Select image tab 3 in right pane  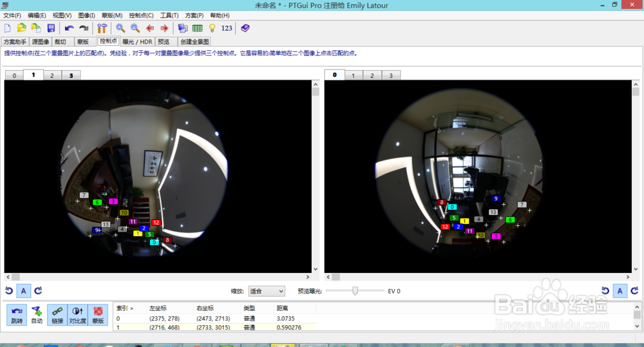coord(391,75)
